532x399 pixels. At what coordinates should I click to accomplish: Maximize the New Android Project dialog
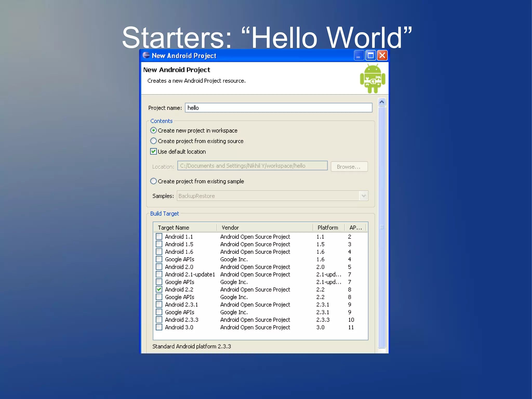(371, 55)
